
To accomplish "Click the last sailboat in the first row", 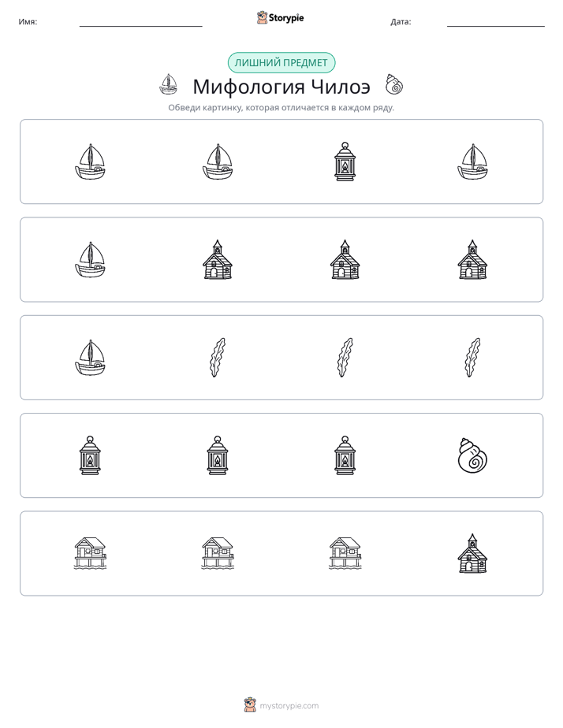I will [472, 162].
